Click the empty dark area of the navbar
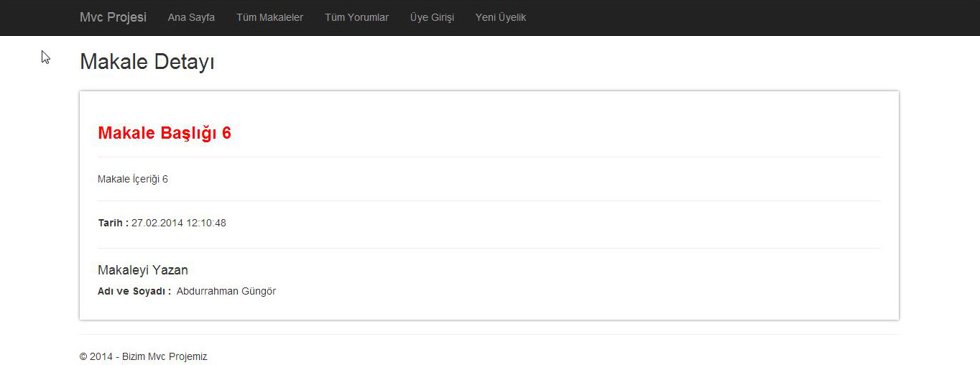The height and width of the screenshot is (365, 980). (718, 17)
